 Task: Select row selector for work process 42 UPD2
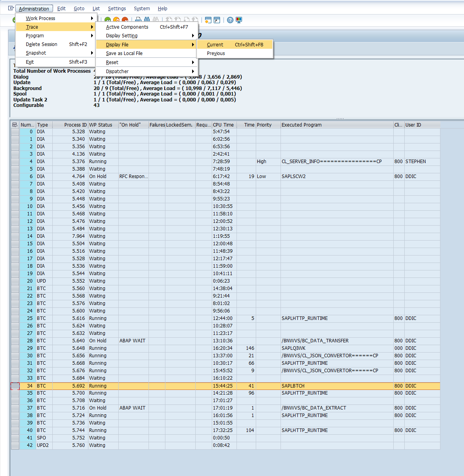pyautogui.click(x=15, y=446)
